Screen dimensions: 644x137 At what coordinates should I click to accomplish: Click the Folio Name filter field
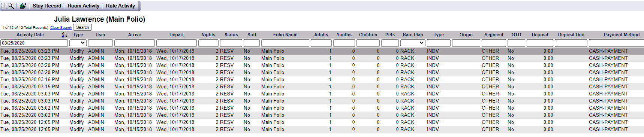coord(285,43)
